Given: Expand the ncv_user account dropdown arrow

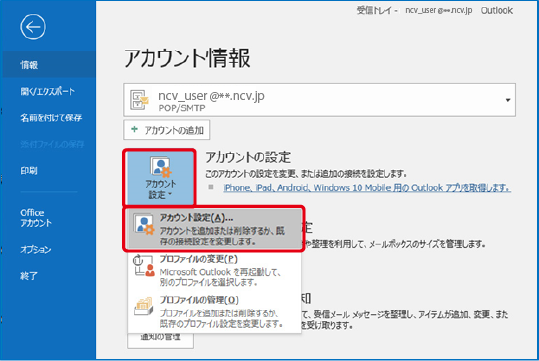Looking at the screenshot, I should pyautogui.click(x=508, y=100).
